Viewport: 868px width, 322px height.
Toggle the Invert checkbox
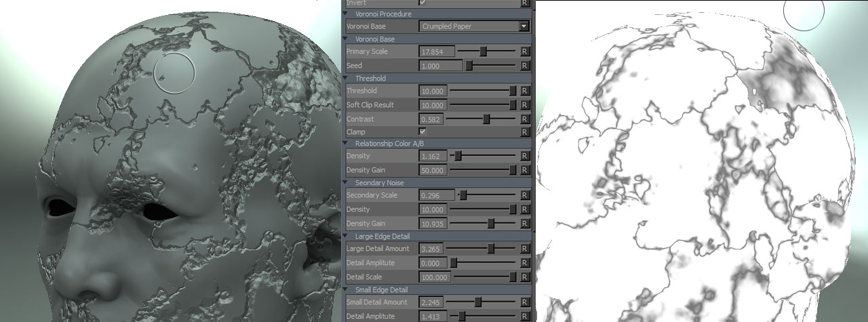click(423, 3)
